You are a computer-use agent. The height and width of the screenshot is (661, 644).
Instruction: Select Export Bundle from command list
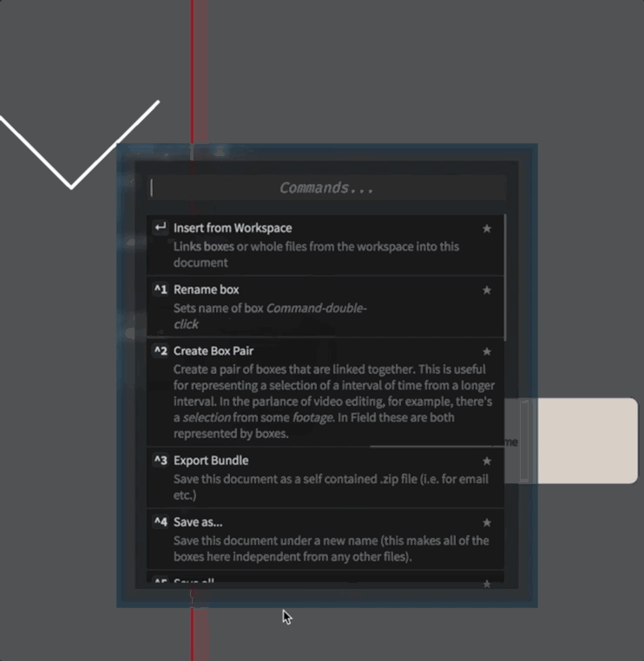click(325, 478)
